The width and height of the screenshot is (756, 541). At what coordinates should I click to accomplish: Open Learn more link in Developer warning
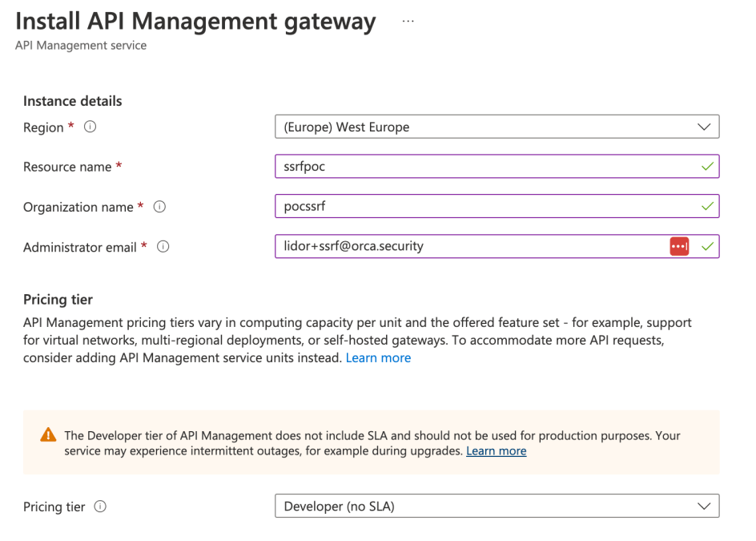pos(497,450)
